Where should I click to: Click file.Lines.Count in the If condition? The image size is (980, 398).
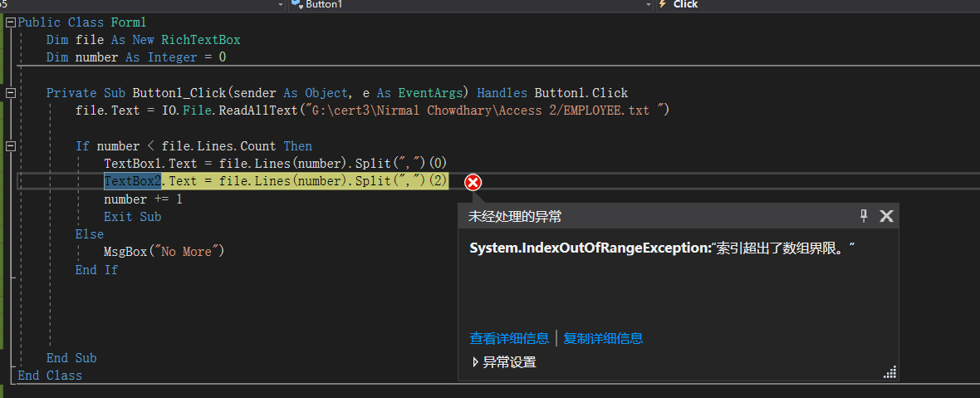218,146
